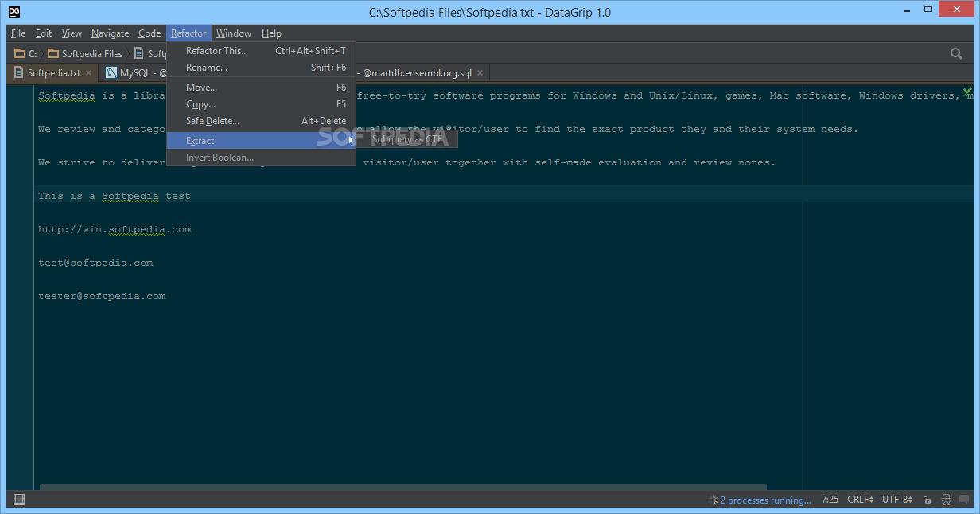Click the DataGrip app icon in title bar
Screen dimensions: 980x514
pos(14,12)
